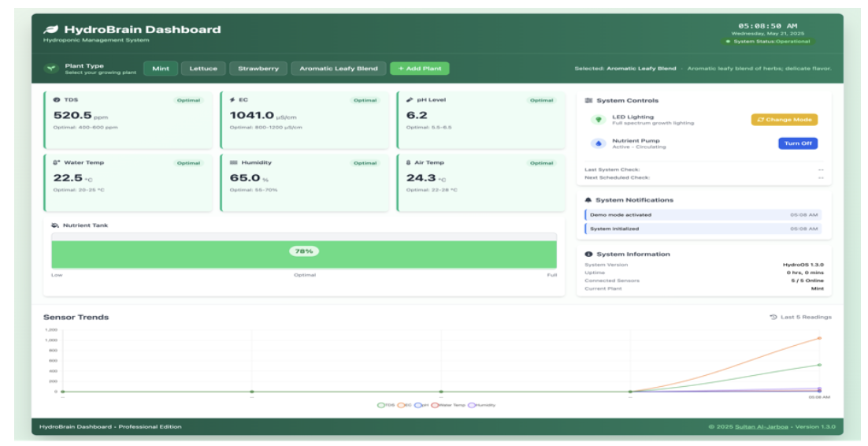Toggle the Water Temp legend series

pos(448,405)
